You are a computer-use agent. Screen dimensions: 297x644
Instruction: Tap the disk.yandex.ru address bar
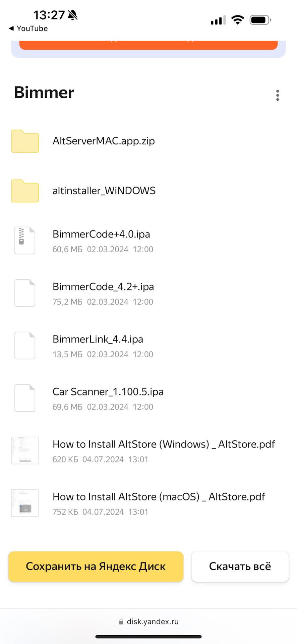point(153,622)
